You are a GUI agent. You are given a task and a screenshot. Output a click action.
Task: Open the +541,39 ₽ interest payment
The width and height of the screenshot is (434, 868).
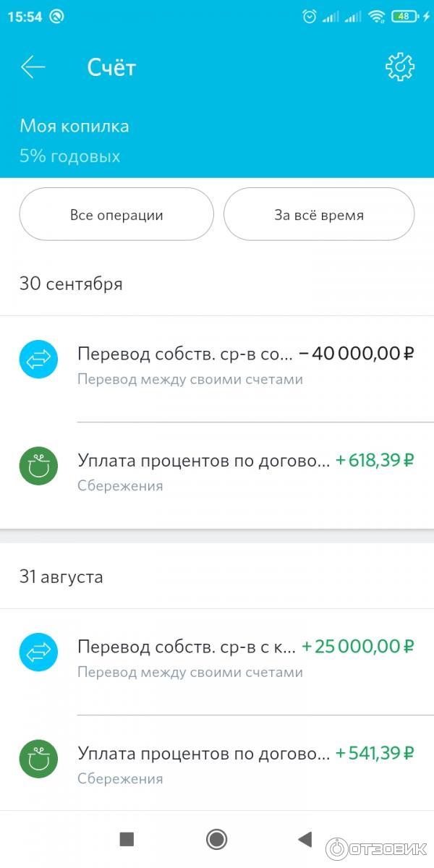coord(246,763)
